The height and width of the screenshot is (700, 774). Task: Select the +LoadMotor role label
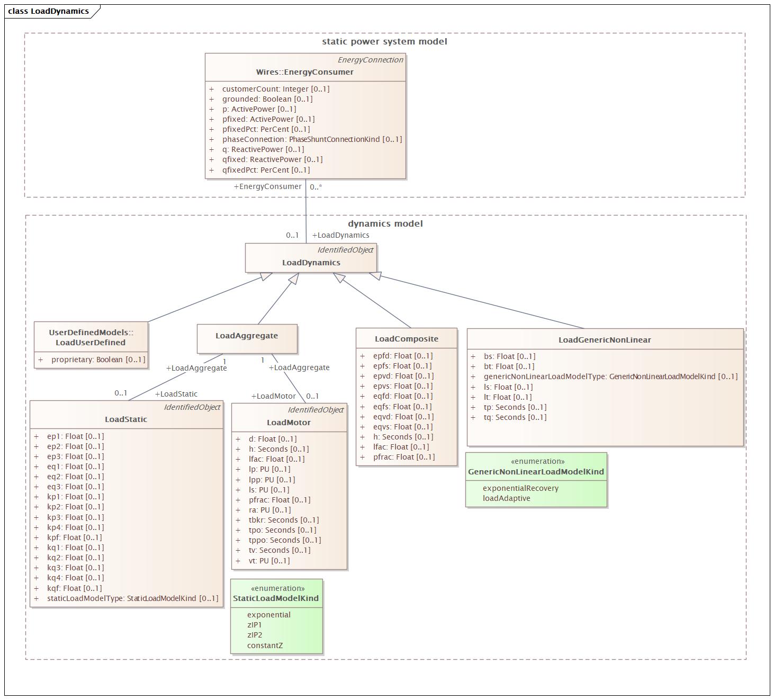tap(273, 396)
